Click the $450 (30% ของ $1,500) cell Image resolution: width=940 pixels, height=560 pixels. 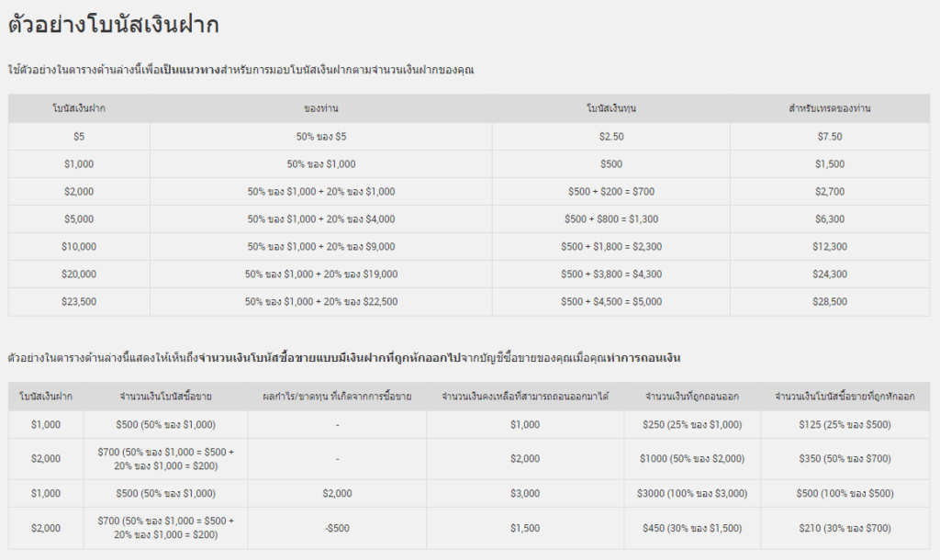click(x=692, y=529)
